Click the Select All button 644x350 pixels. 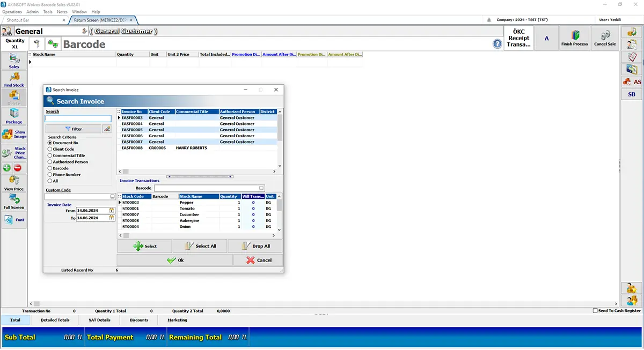point(200,246)
